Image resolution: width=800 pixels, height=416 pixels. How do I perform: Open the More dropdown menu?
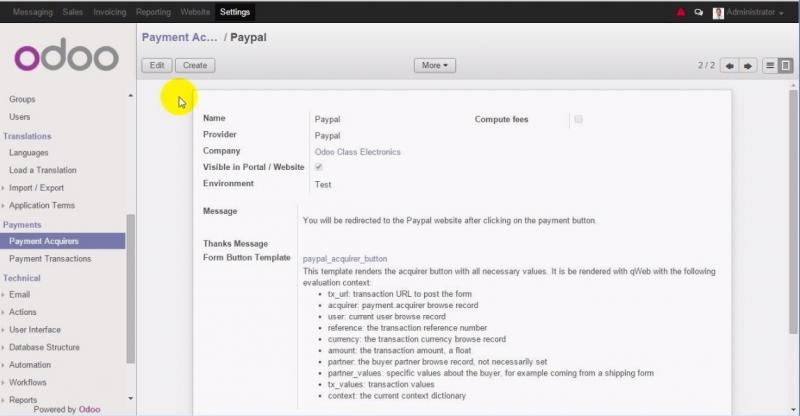tap(435, 65)
